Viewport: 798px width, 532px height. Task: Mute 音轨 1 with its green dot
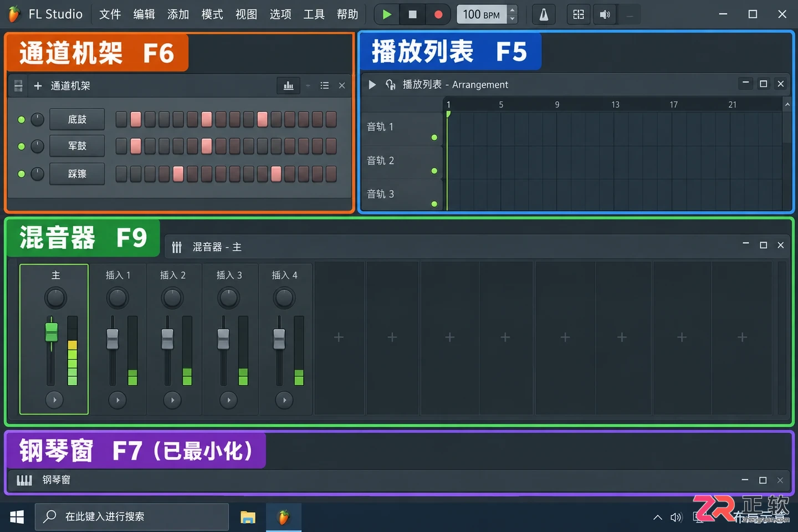[434, 137]
